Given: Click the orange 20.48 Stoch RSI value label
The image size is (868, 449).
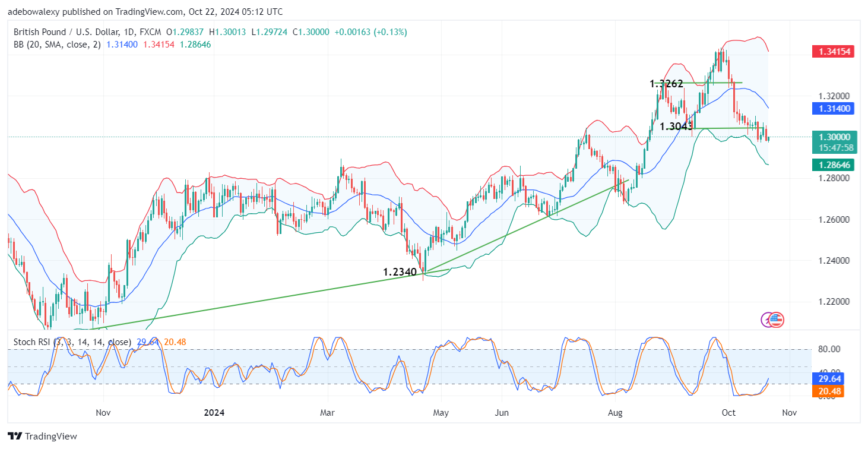Looking at the screenshot, I should click(x=827, y=390).
